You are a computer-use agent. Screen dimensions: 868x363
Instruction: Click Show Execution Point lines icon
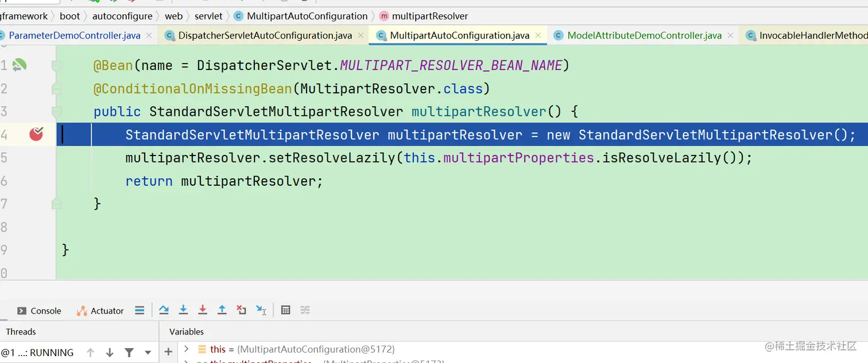click(x=139, y=310)
